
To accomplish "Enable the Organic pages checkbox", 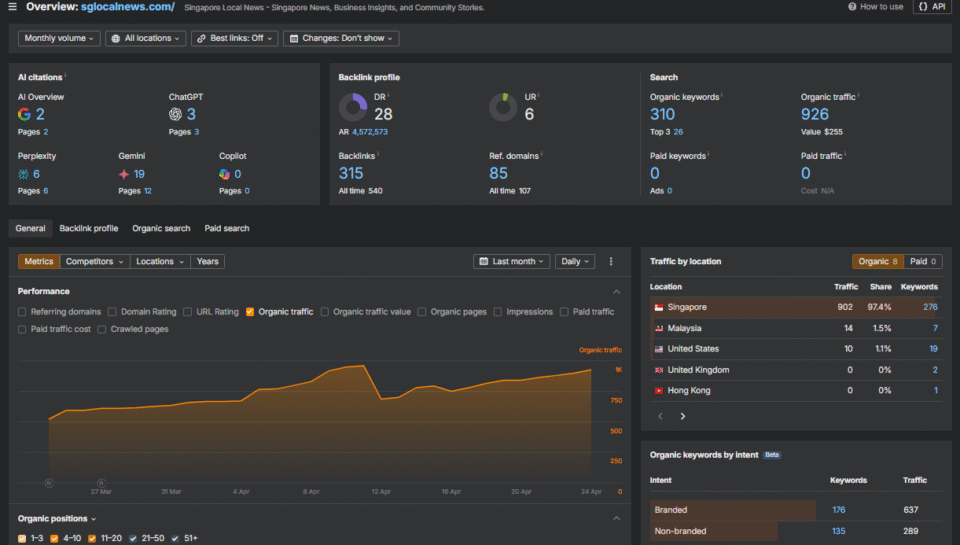I will tap(422, 312).
